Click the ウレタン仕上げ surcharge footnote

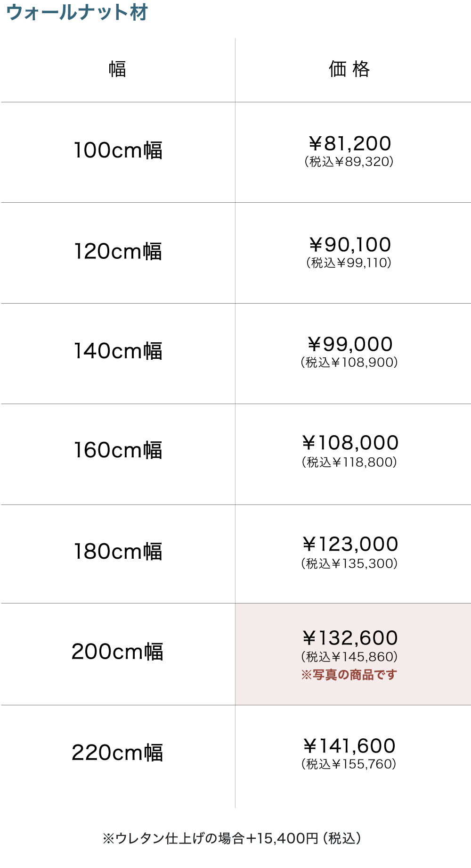232,838
